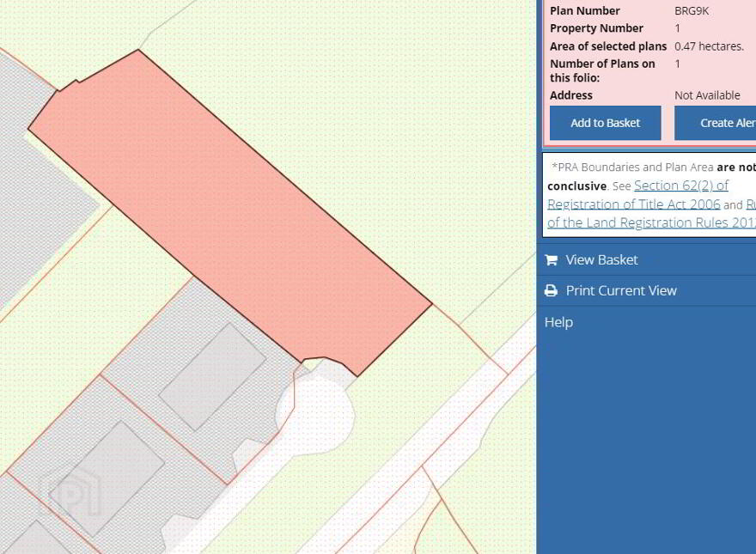Click the Create Alert button
This screenshot has width=756, height=554.
click(715, 123)
